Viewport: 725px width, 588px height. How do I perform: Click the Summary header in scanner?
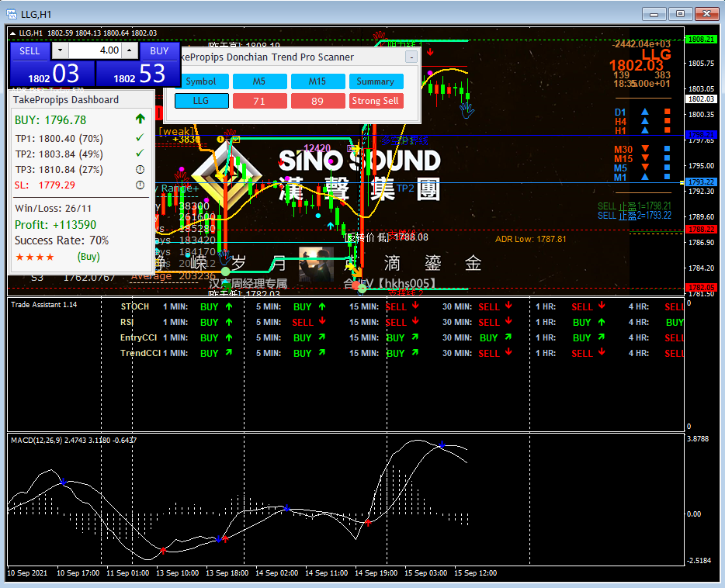click(x=376, y=81)
